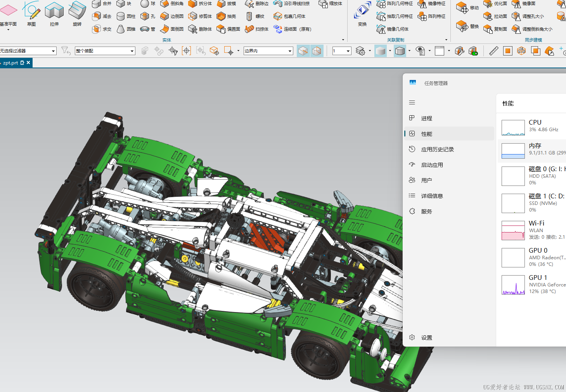This screenshot has width=566, height=392.
Task: Open the Thread (螺纹) tool
Action: (x=255, y=16)
